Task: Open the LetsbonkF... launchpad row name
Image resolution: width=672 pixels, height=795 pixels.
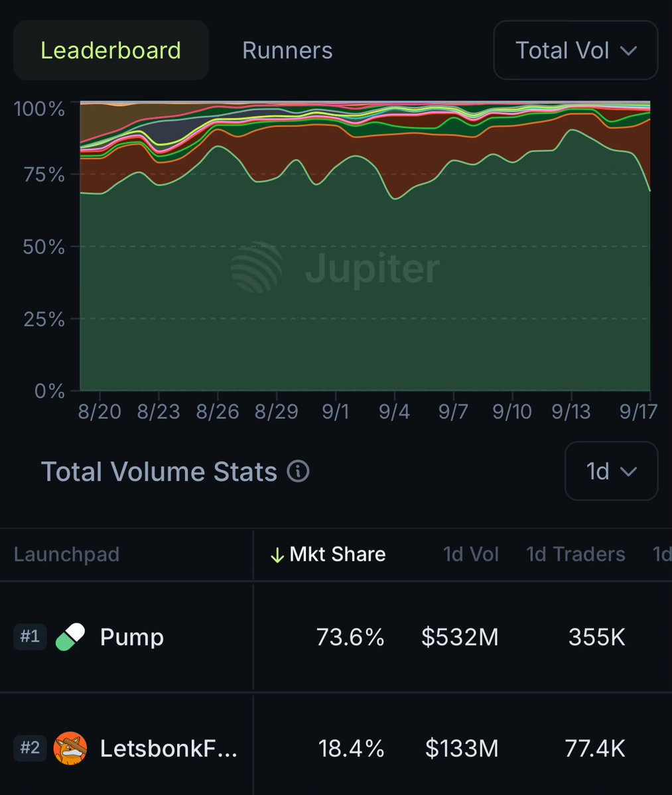Action: (168, 749)
